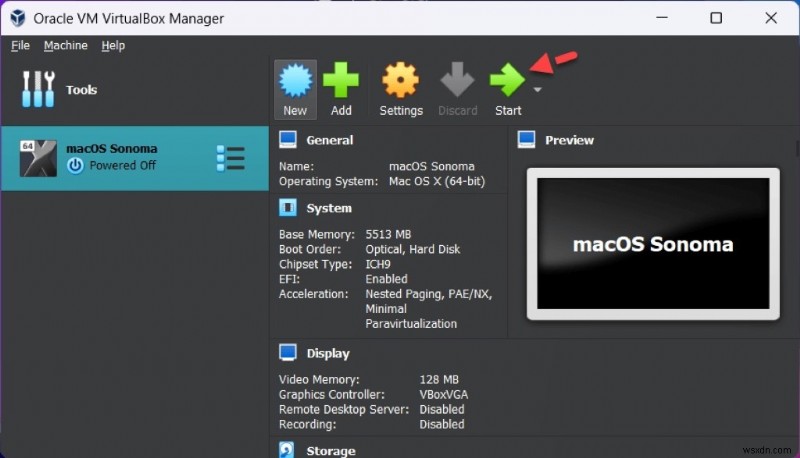Expand the Start button dropdown arrow
This screenshot has height=458, width=800.
(537, 90)
